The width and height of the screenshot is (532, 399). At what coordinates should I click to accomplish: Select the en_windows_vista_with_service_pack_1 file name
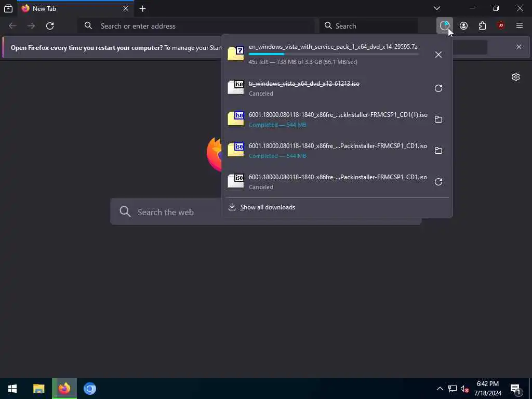[333, 46]
